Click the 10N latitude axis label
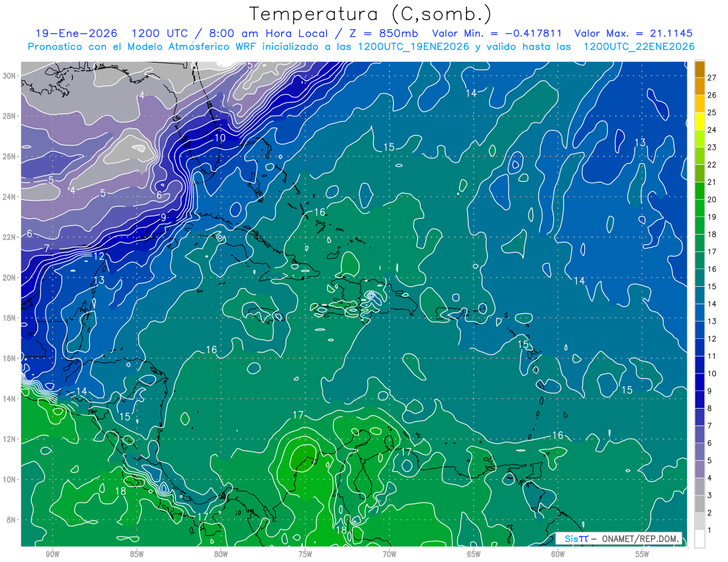Screen dimensions: 728x562 point(10,479)
